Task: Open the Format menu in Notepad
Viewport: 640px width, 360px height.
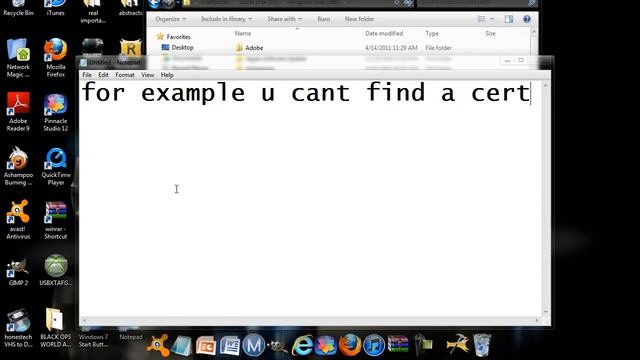Action: [x=124, y=75]
